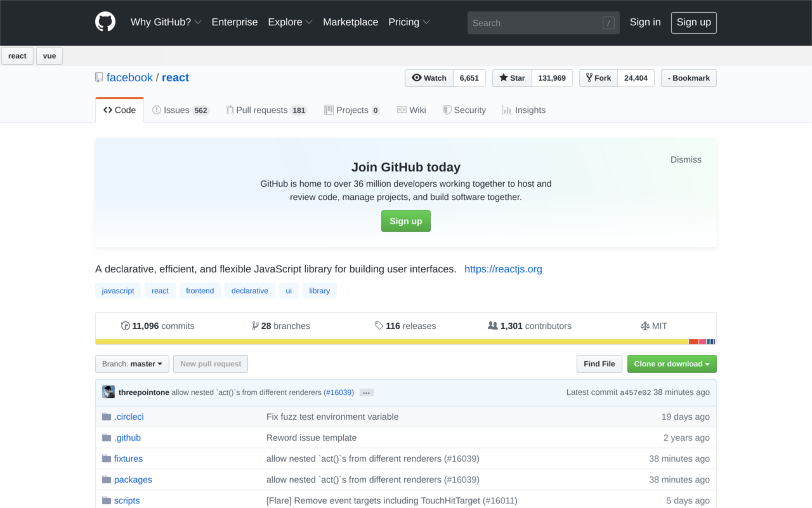
Task: Click the commits history icon
Action: coord(126,325)
